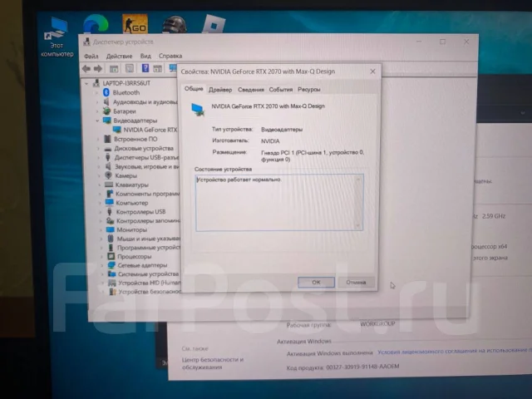
Task: Switch to the События tab
Action: tap(281, 90)
